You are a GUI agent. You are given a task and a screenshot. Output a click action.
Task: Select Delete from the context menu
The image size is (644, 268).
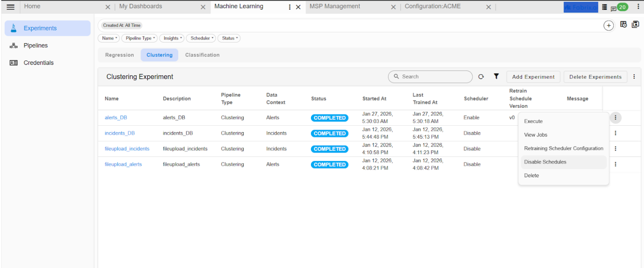pos(531,175)
